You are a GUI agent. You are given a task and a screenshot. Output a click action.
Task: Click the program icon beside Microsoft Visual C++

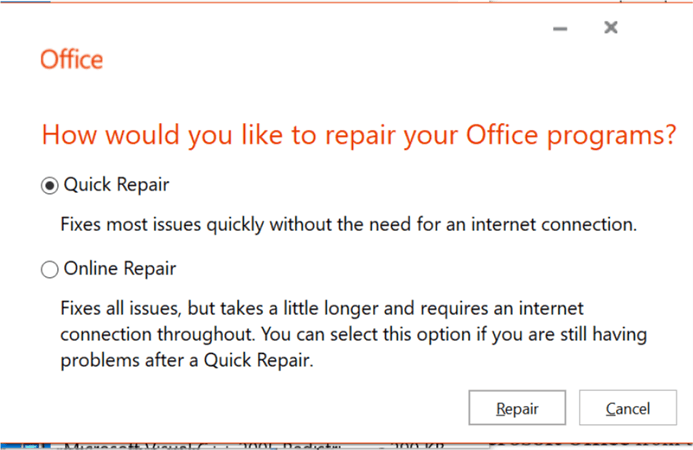[31, 446]
